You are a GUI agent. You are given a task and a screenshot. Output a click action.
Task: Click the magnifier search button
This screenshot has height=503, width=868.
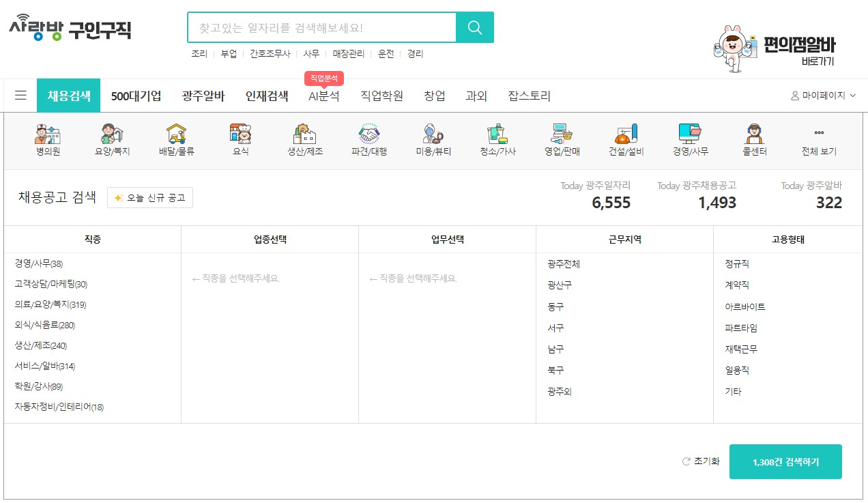tap(474, 27)
